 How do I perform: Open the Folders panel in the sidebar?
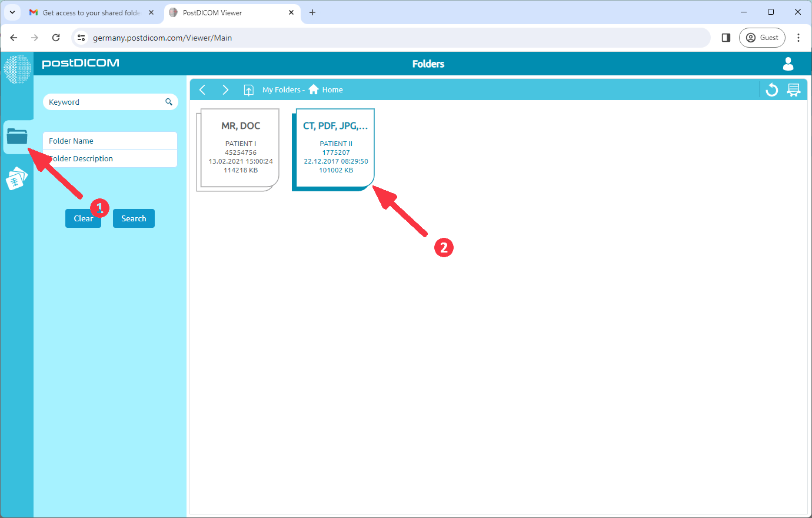[x=17, y=137]
